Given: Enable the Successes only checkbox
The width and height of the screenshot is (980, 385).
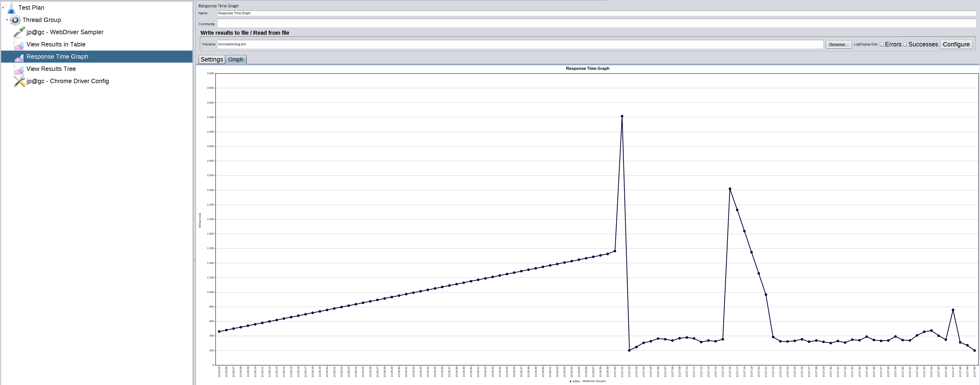Looking at the screenshot, I should click(x=905, y=44).
